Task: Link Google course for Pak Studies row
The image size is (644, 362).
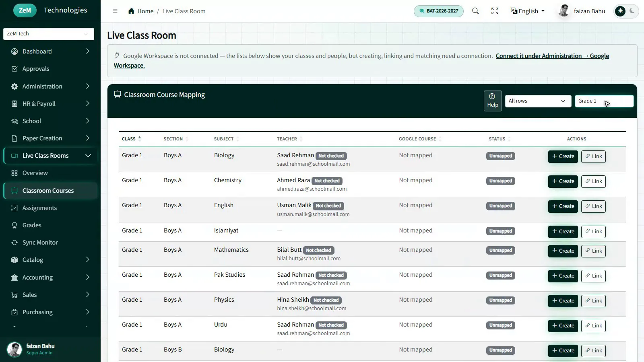Action: (x=593, y=276)
